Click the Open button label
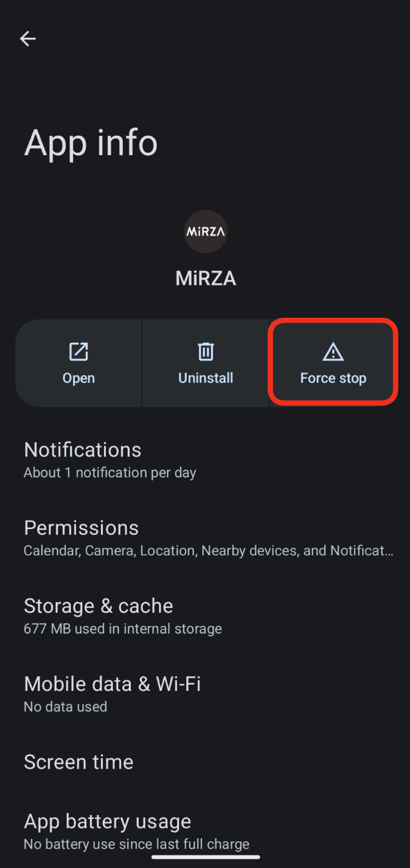 (78, 378)
